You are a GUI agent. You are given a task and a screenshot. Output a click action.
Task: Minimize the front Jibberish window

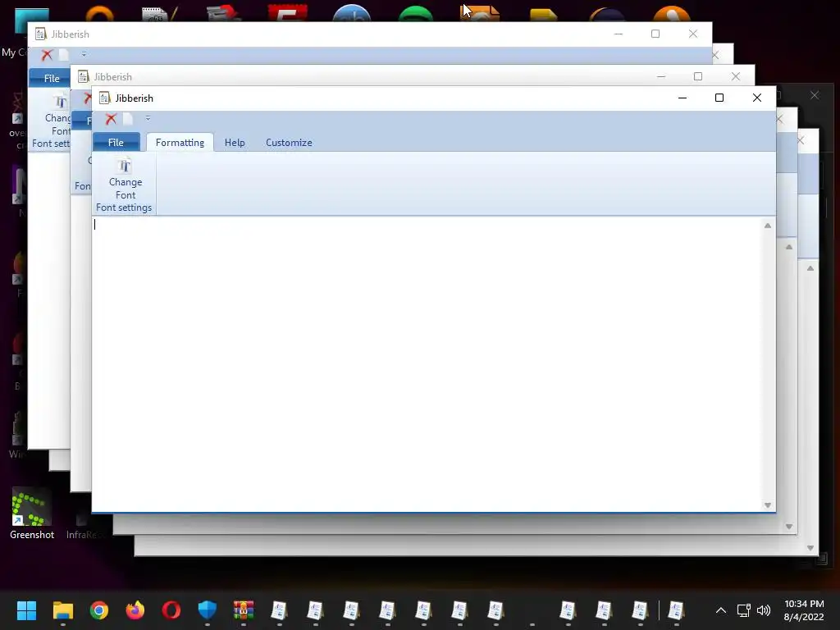pyautogui.click(x=682, y=98)
